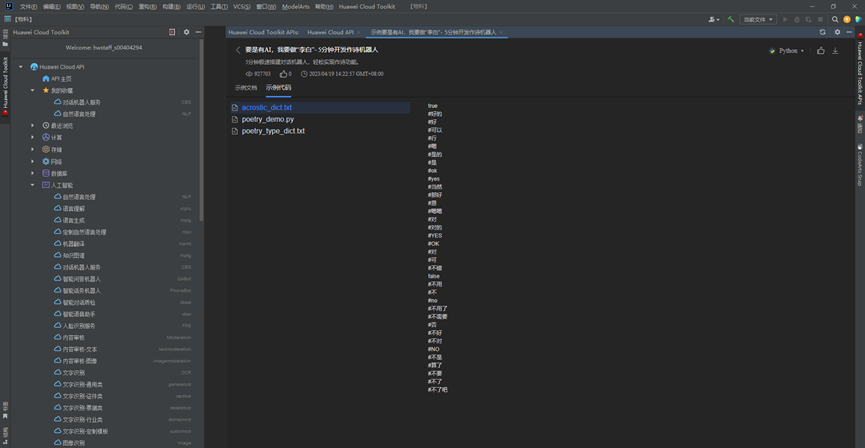865x448 pixels.
Task: Click the thumbs-up icon next to Python dropdown
Action: (820, 51)
